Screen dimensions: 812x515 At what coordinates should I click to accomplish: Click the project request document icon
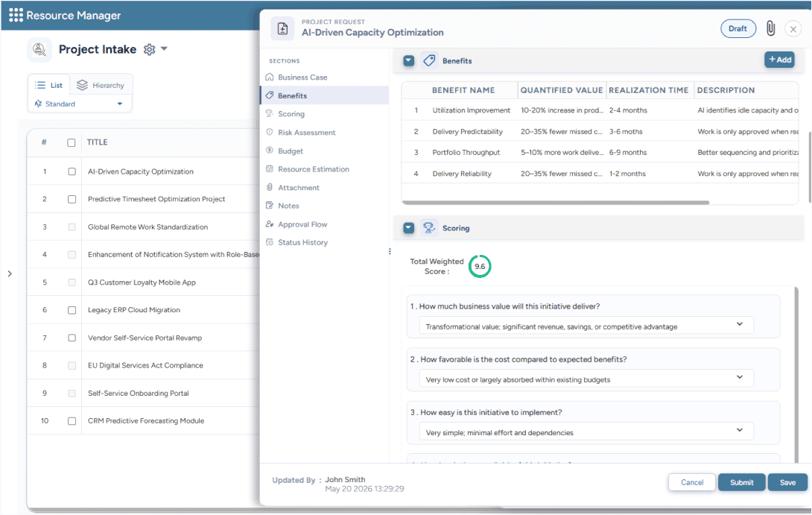tap(283, 28)
